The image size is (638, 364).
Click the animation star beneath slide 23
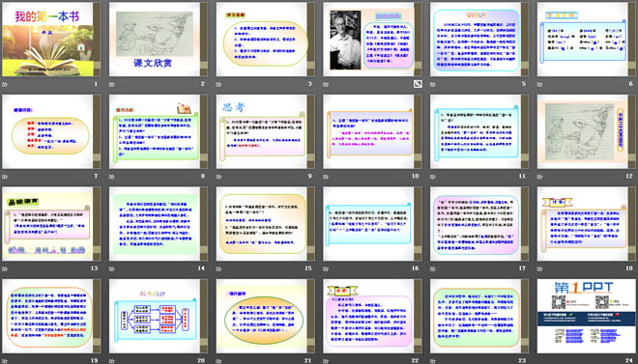pyautogui.click(x=433, y=360)
